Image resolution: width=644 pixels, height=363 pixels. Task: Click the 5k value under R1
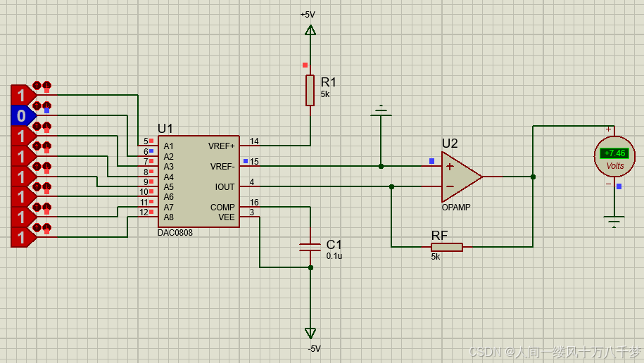pos(325,94)
